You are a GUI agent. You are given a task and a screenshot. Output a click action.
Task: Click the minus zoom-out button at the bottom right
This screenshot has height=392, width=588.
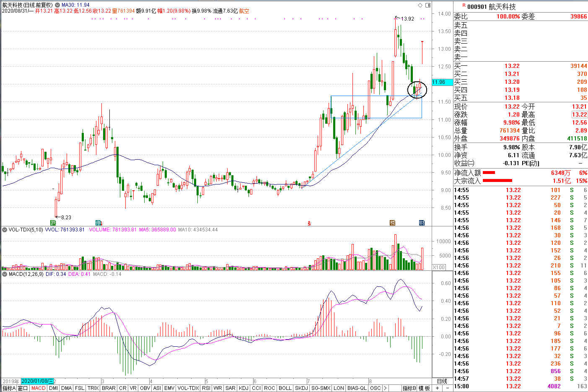(447, 388)
